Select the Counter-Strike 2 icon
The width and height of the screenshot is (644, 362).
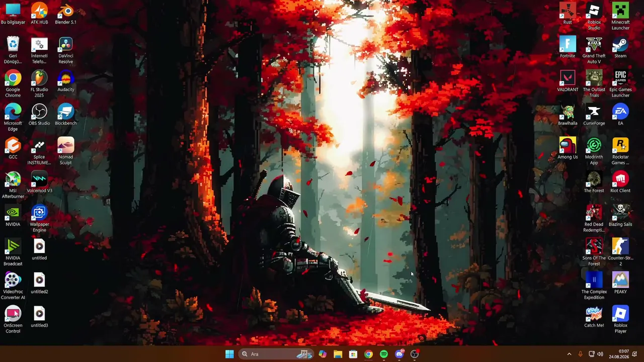[620, 252]
